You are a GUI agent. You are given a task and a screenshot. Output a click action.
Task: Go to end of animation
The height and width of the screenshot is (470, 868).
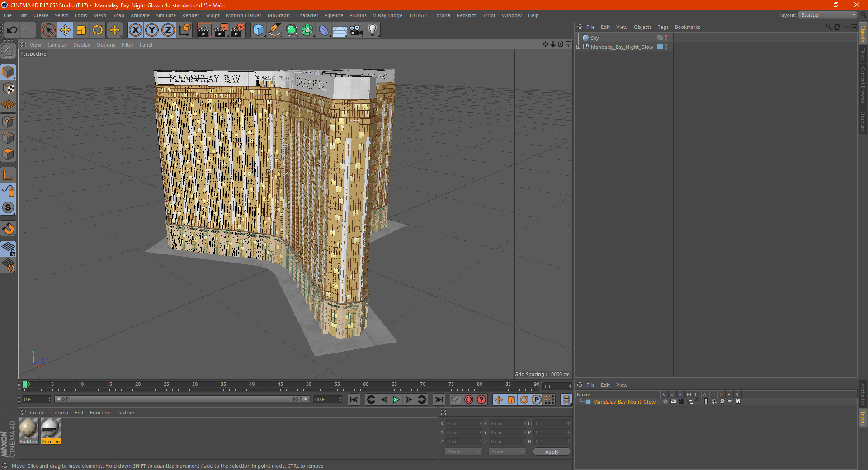(439, 399)
